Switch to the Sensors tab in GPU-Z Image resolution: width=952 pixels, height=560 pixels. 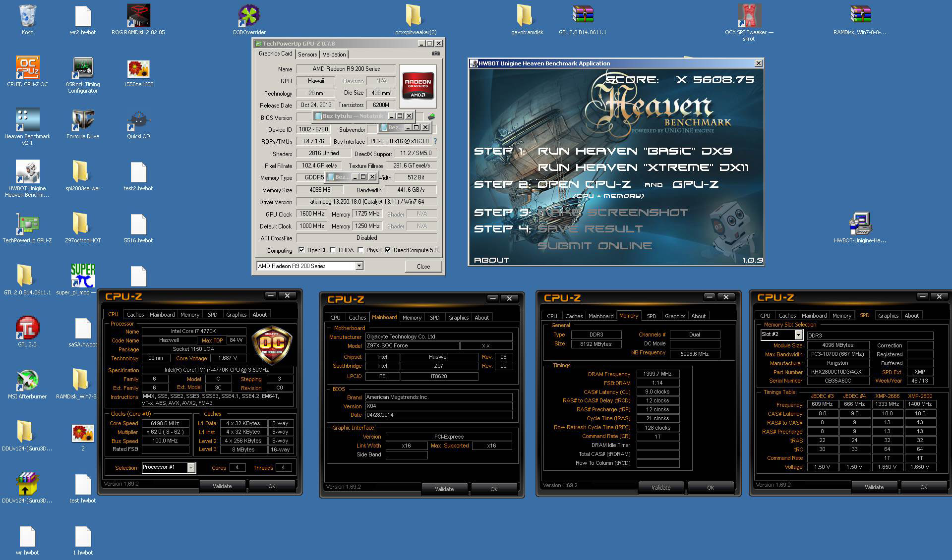pyautogui.click(x=307, y=55)
